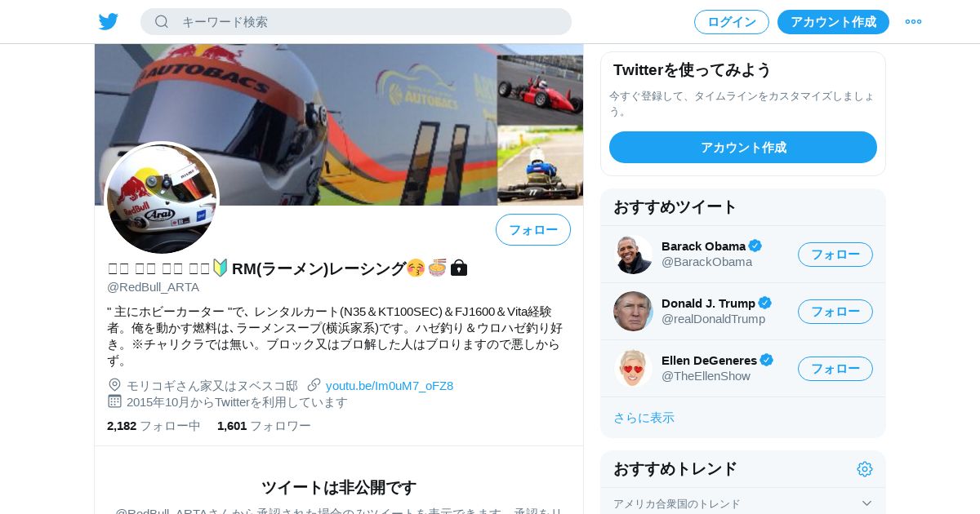The height and width of the screenshot is (514, 980).
Task: Click the Twitter bird logo
Action: [109, 22]
